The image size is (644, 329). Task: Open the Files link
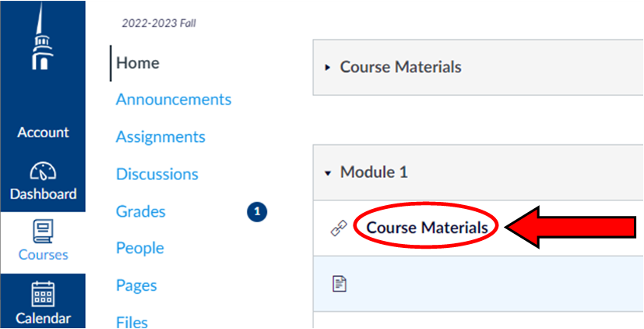(x=132, y=322)
